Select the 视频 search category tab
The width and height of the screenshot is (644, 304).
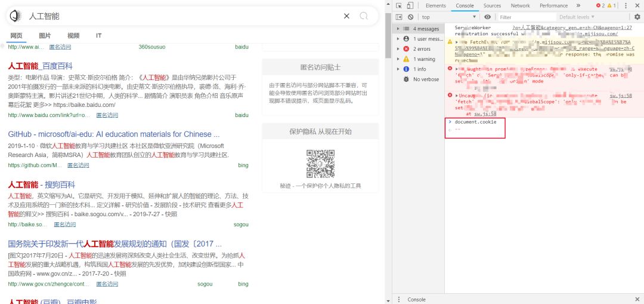click(x=73, y=36)
